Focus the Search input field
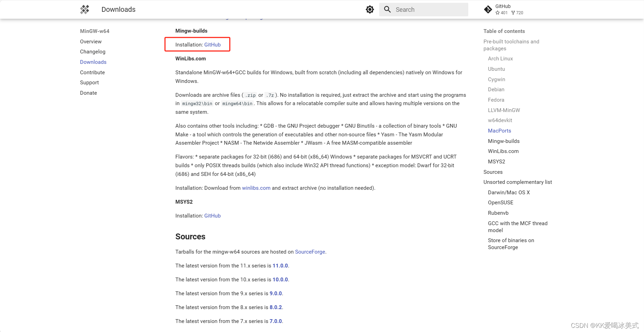 click(x=424, y=9)
